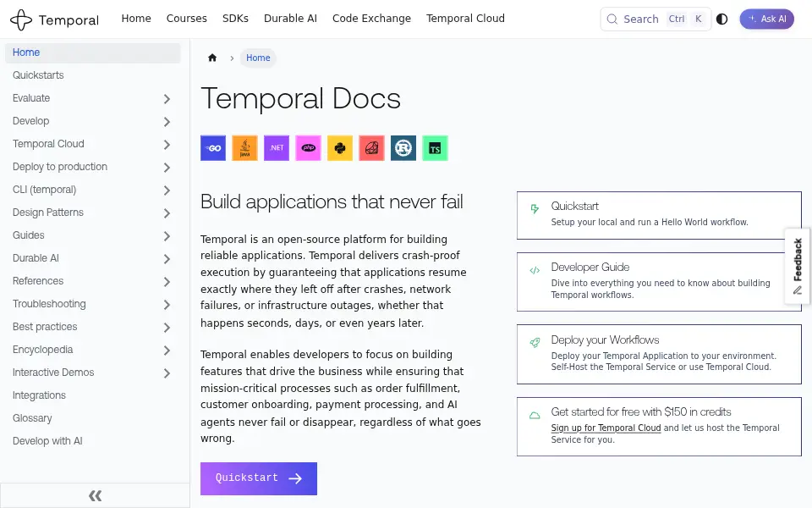The width and height of the screenshot is (812, 508).
Task: Open the Developer Guide card title
Action: click(x=590, y=267)
